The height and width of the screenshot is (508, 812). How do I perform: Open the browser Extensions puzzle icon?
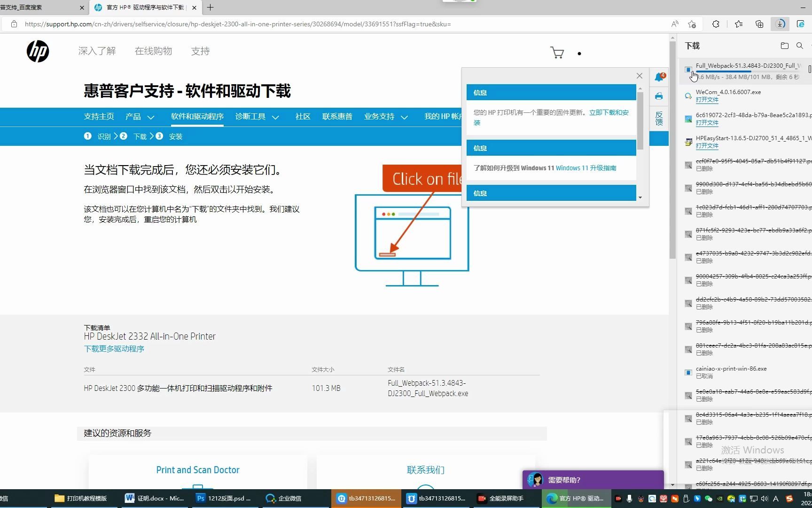point(716,24)
